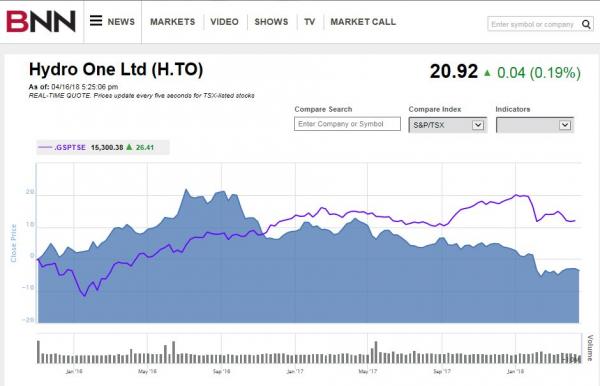Focus the Compare Search input box
The width and height of the screenshot is (600, 386).
pos(347,124)
